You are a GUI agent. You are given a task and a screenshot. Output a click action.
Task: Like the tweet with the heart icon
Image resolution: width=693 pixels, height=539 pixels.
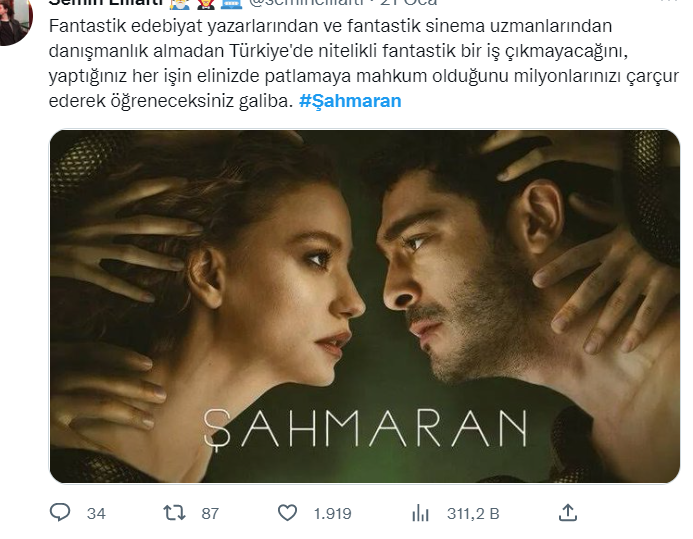(287, 513)
